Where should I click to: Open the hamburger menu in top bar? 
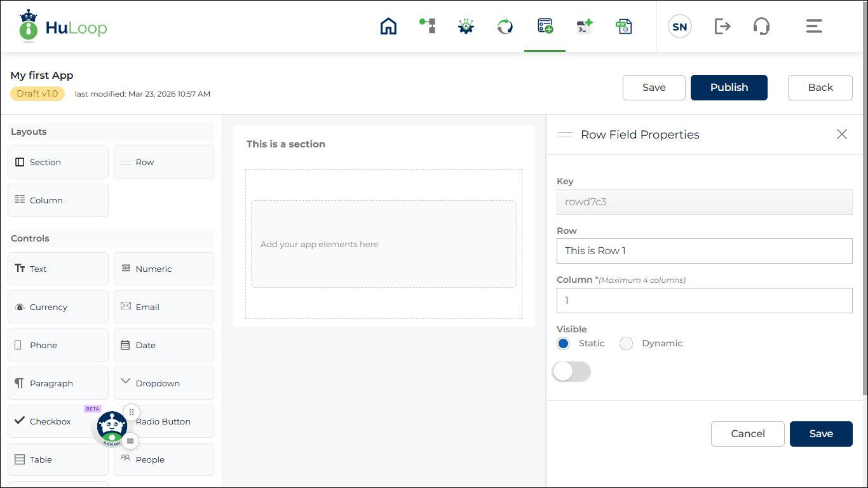pyautogui.click(x=814, y=26)
